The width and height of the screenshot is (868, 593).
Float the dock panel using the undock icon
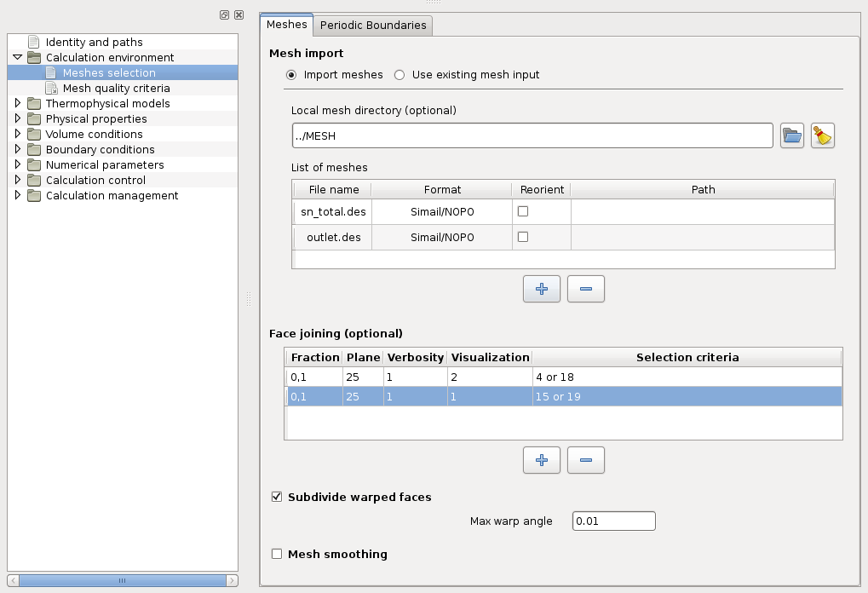224,14
